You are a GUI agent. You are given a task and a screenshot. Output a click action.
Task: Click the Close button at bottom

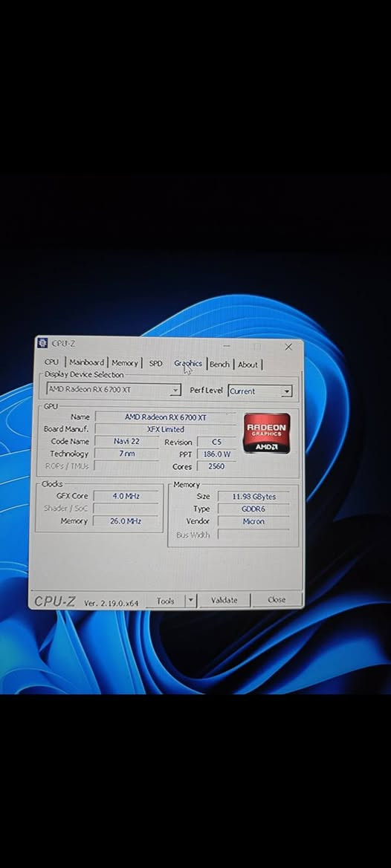[x=277, y=599]
